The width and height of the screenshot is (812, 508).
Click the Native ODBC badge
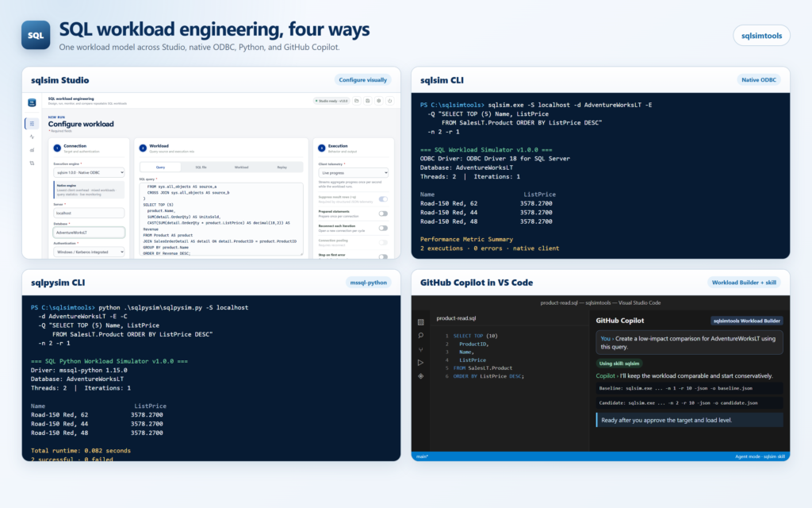pyautogui.click(x=759, y=80)
